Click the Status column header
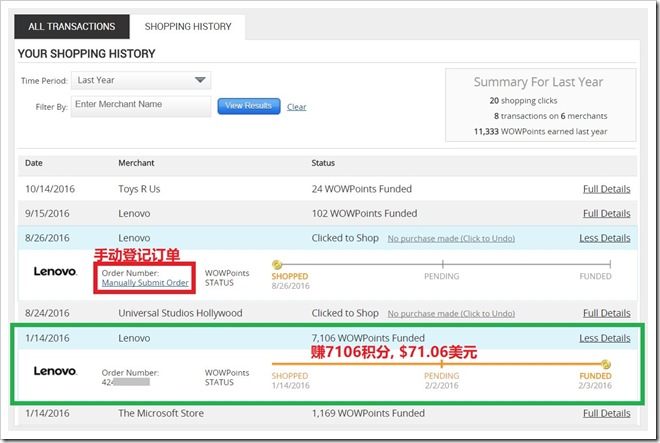Screen dimensions: 660x443 click(x=323, y=163)
